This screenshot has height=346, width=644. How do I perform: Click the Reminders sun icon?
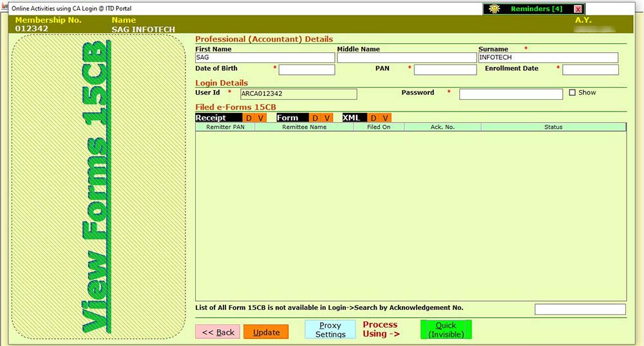494,8
